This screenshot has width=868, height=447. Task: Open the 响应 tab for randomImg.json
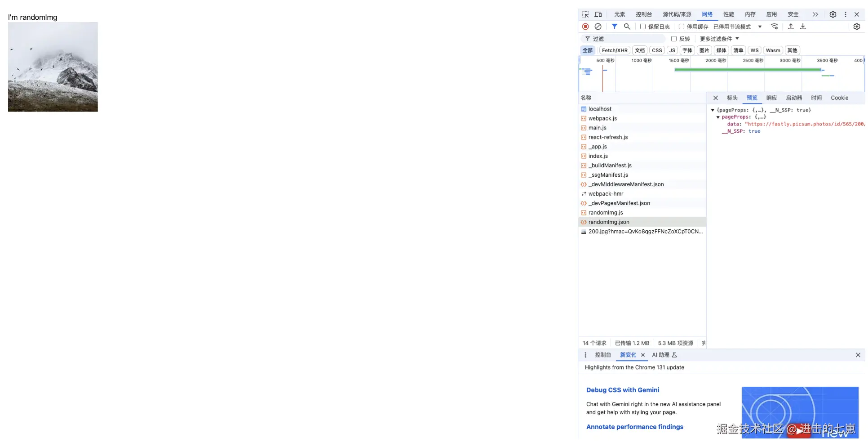771,98
